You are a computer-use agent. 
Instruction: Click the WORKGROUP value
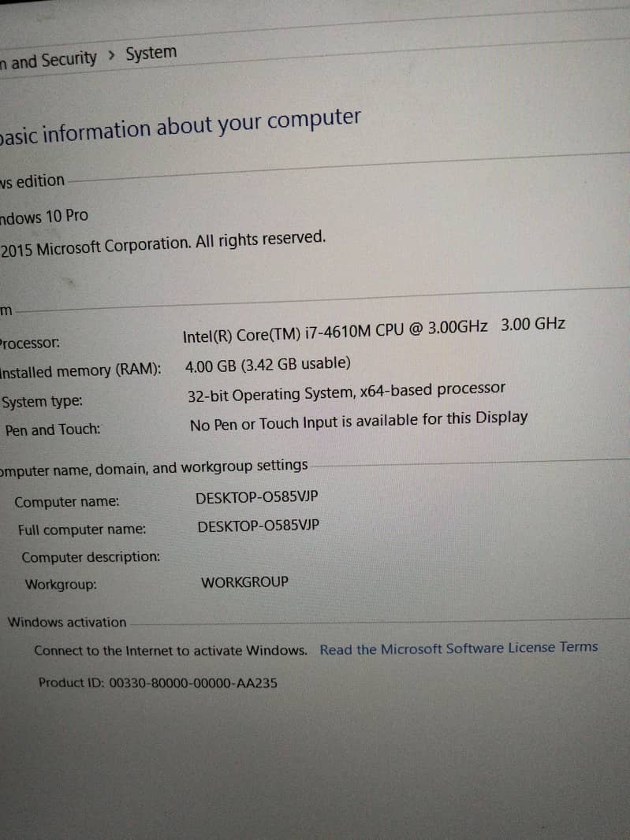pos(244,582)
